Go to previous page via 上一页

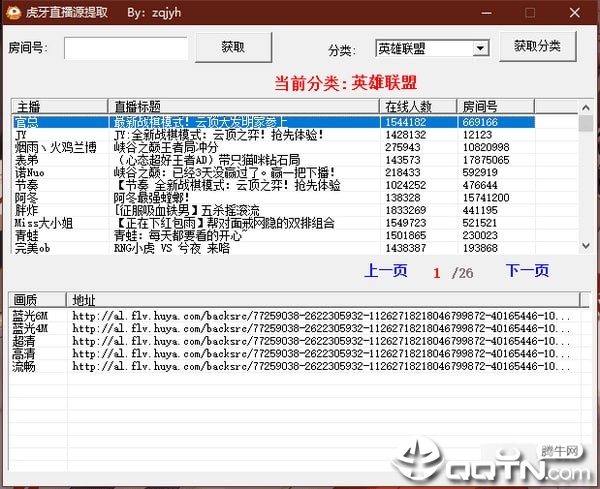385,271
